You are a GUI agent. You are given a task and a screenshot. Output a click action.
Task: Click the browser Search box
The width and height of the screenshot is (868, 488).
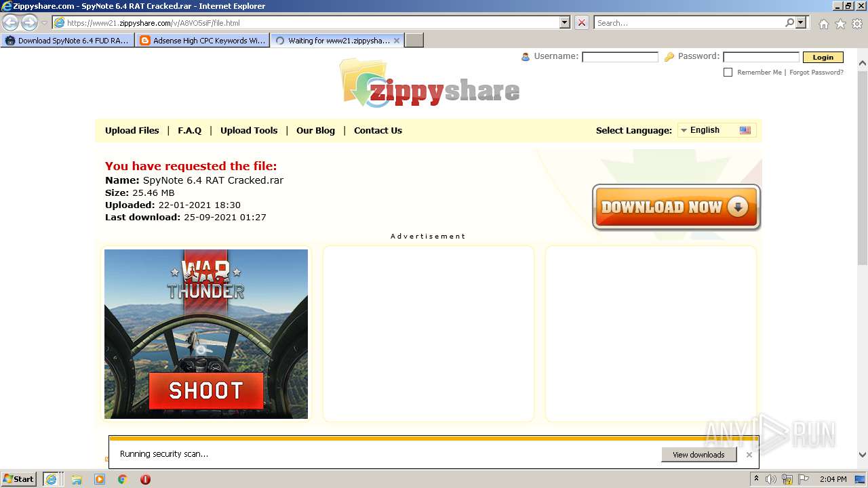tap(689, 23)
